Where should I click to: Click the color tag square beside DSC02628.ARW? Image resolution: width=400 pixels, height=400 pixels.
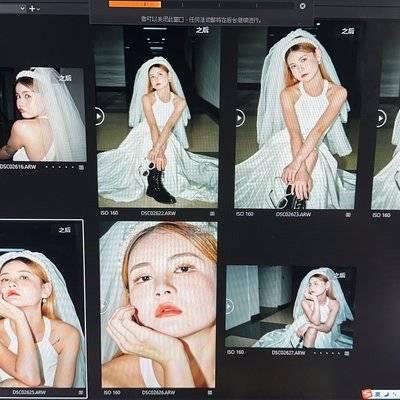pyautogui.click(x=210, y=393)
